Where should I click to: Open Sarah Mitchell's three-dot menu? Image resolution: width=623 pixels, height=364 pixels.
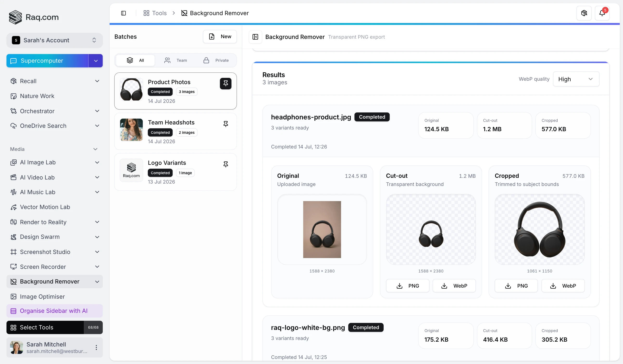pos(96,347)
